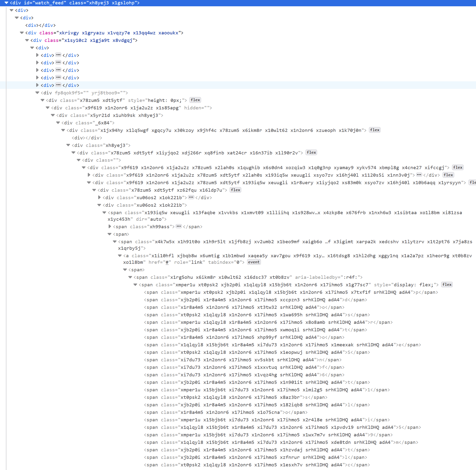Collapse the div with class _6x84
This screenshot has width=476, height=470.
[58, 123]
